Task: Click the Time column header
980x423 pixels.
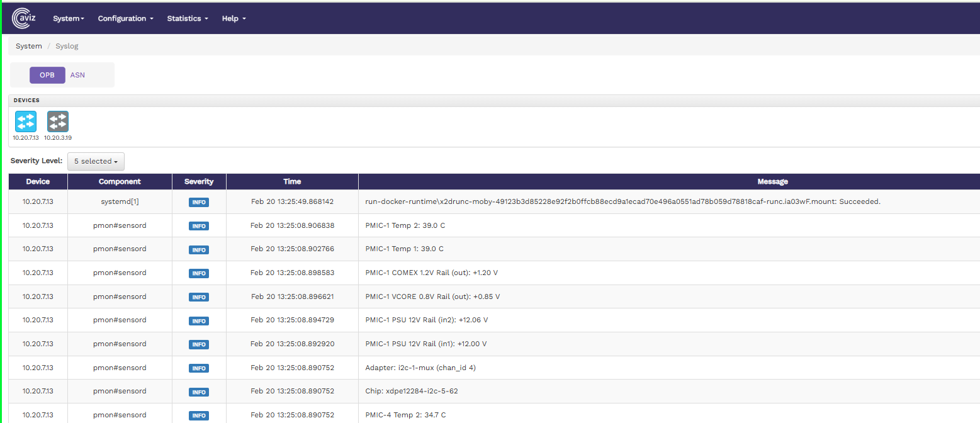Action: 292,181
